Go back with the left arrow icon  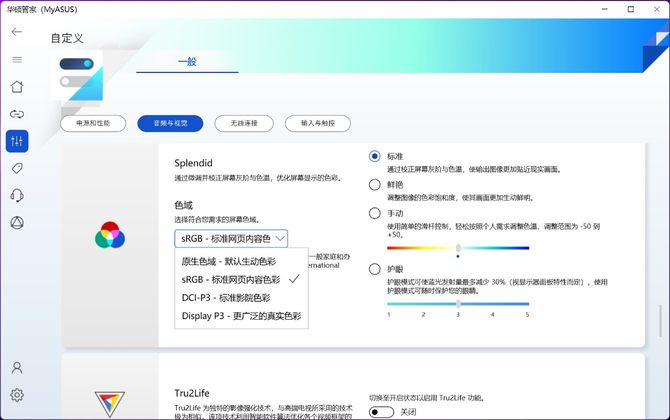coord(17,32)
